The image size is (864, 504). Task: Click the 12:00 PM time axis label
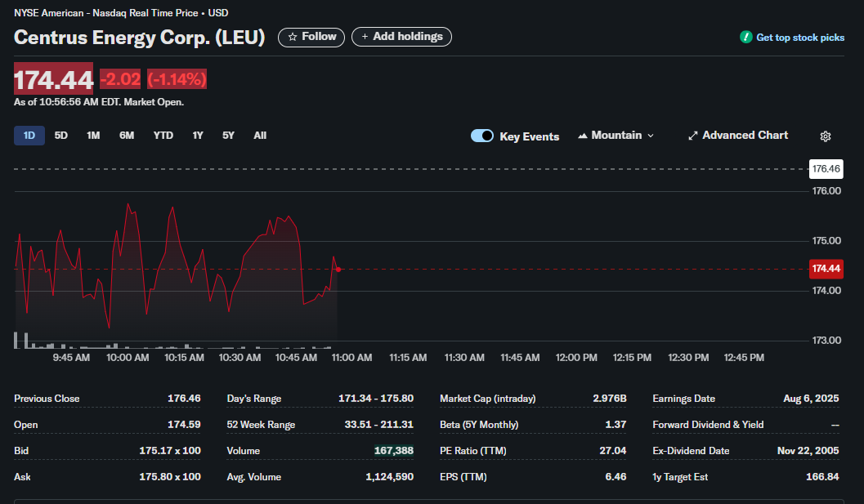[x=575, y=358]
